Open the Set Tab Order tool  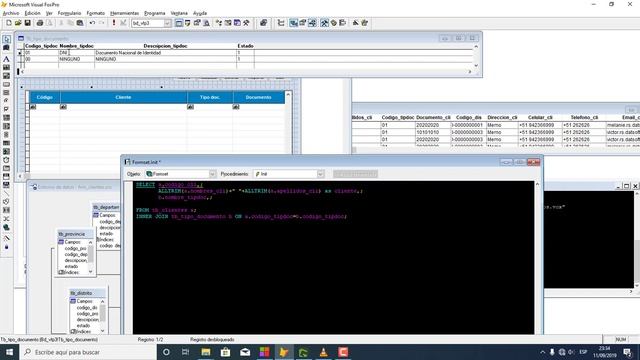[281, 23]
